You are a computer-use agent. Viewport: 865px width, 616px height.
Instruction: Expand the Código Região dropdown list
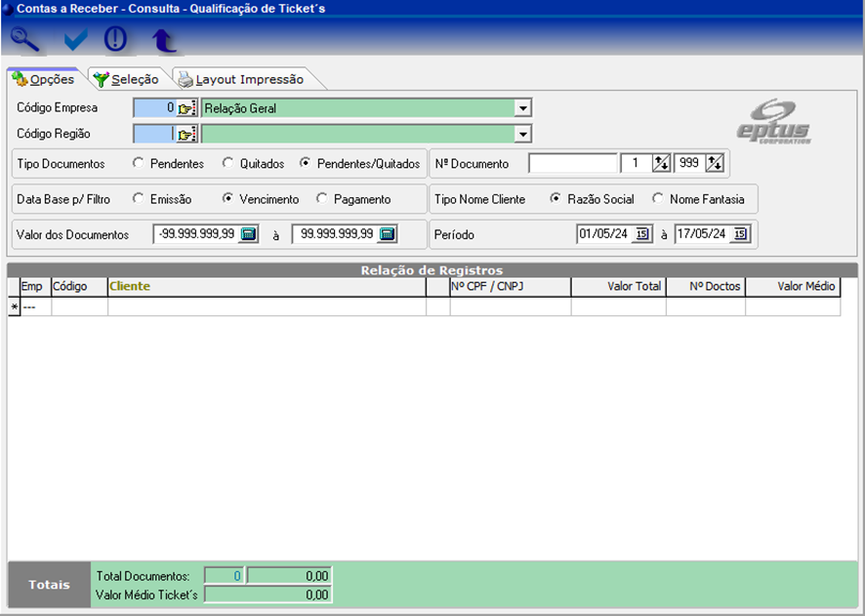(x=523, y=134)
